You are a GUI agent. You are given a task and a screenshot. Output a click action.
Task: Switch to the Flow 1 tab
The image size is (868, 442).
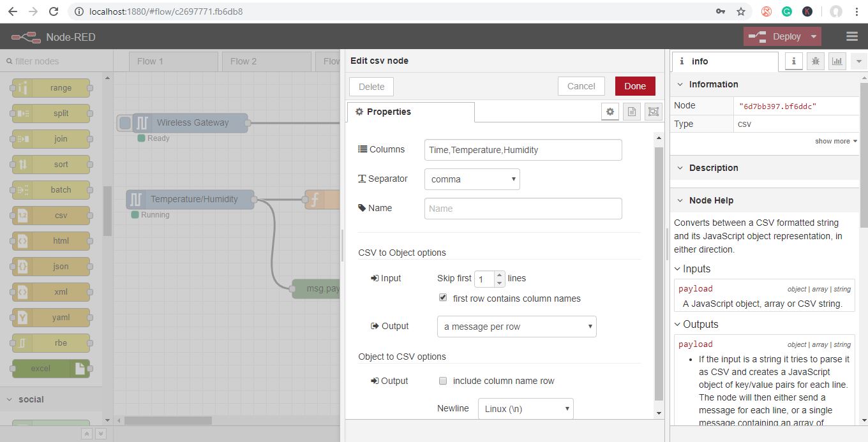tap(150, 61)
